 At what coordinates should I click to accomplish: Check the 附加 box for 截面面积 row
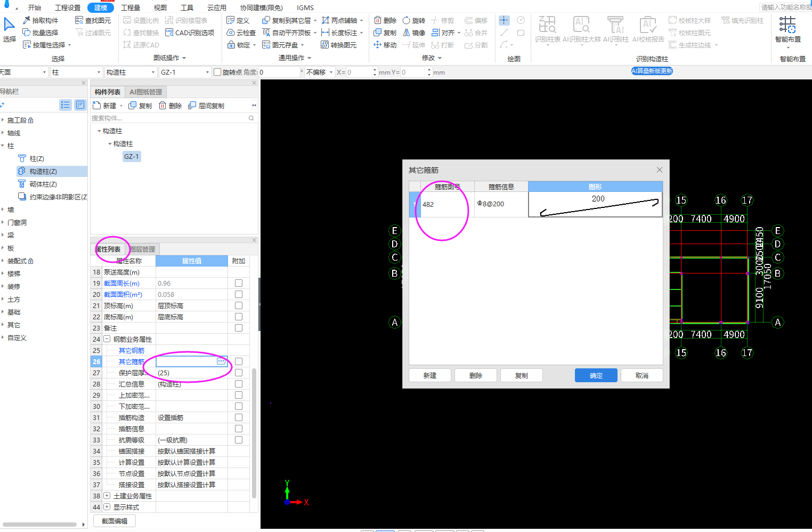239,294
